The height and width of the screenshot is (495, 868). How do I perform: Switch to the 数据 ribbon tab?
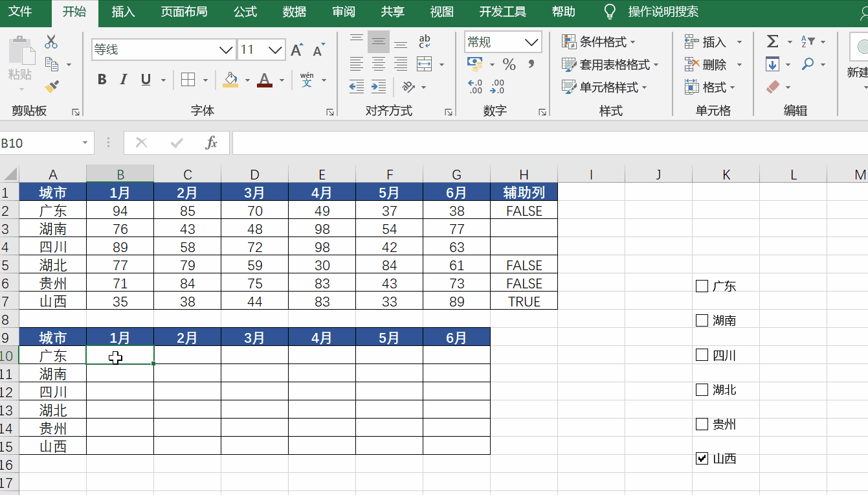coord(293,12)
